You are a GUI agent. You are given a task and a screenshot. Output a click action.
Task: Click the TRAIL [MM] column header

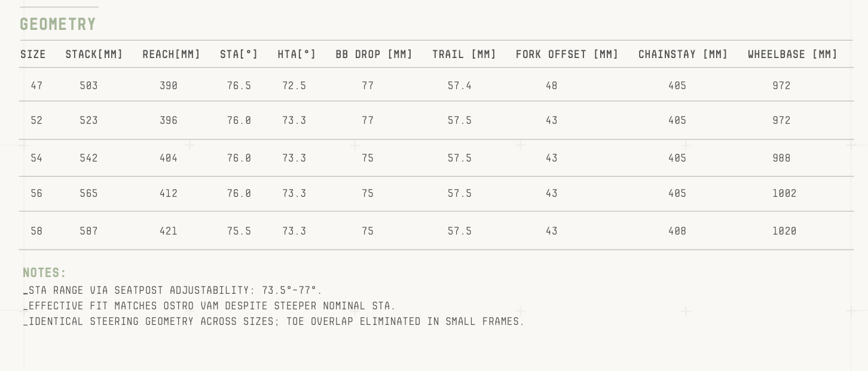pos(464,54)
